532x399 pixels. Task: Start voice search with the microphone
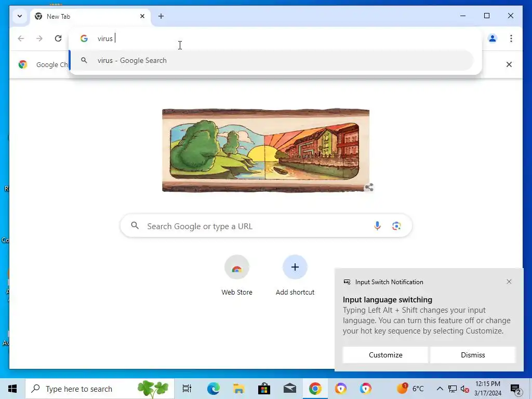[377, 226]
